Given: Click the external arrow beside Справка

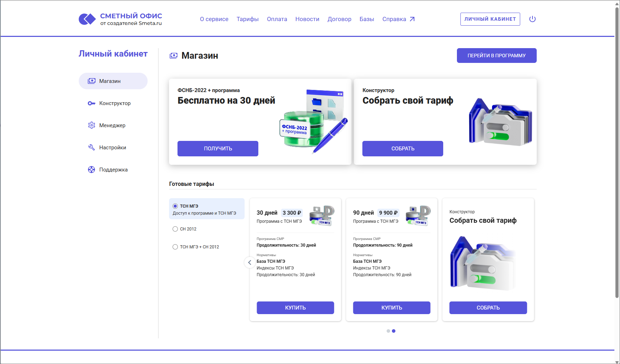Looking at the screenshot, I should pos(412,19).
